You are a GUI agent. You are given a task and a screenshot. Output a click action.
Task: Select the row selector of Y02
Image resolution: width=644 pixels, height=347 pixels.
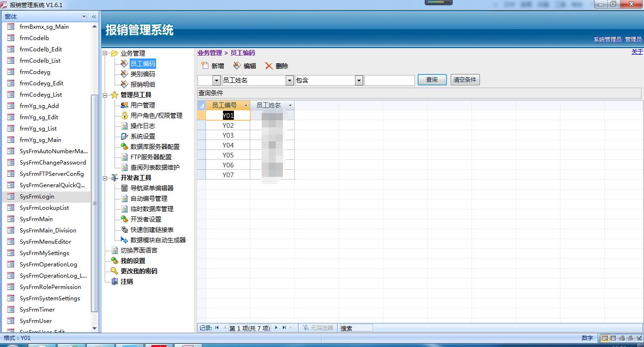click(x=201, y=125)
